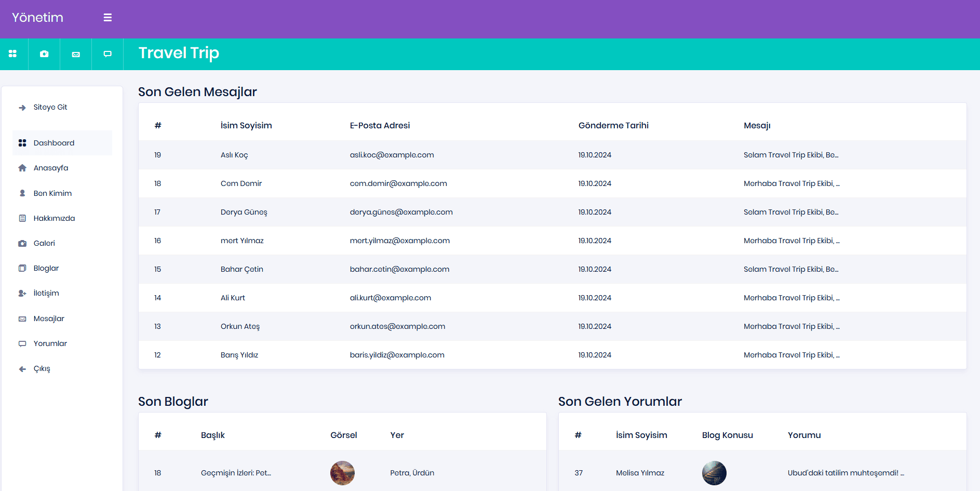This screenshot has width=980, height=491.
Task: Click the envelope messages icon in teal toolbar
Action: [76, 54]
